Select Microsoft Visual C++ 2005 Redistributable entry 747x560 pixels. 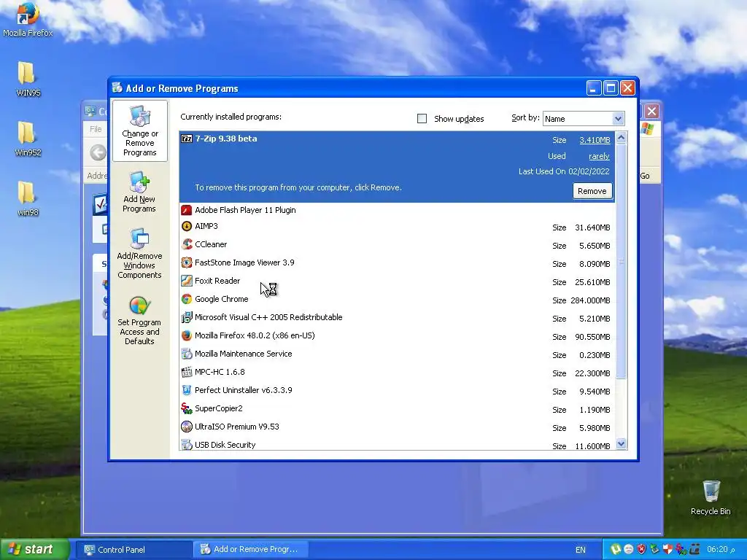point(398,318)
